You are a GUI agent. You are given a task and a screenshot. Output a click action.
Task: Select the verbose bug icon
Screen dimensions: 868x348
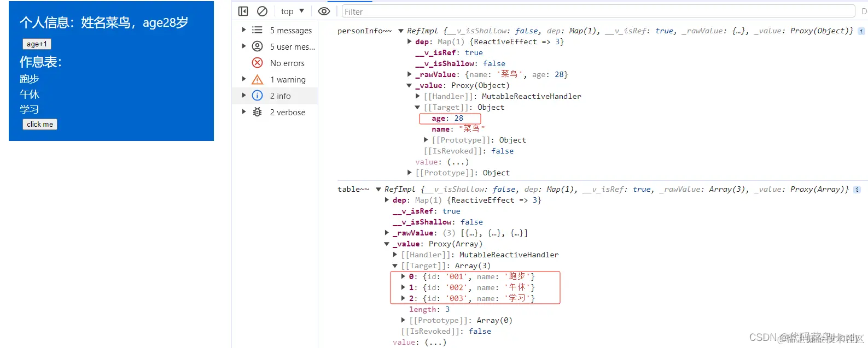pyautogui.click(x=257, y=112)
